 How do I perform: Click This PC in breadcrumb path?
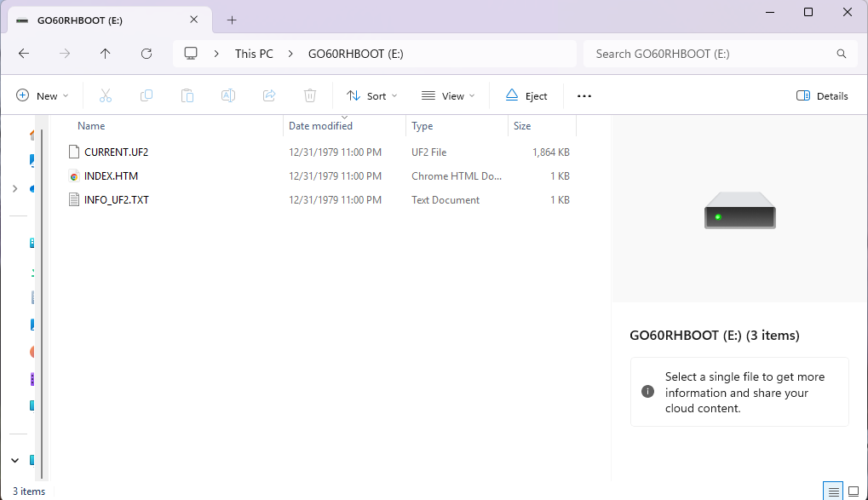(254, 54)
